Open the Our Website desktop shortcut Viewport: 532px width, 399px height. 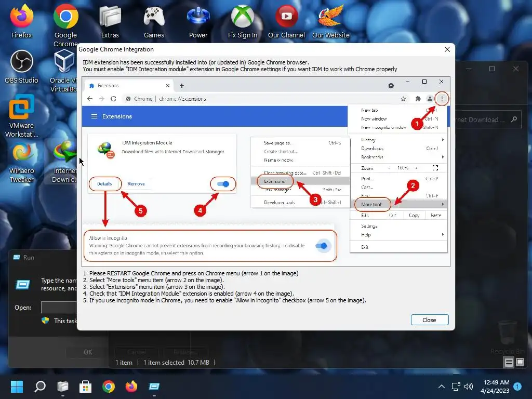point(330,21)
